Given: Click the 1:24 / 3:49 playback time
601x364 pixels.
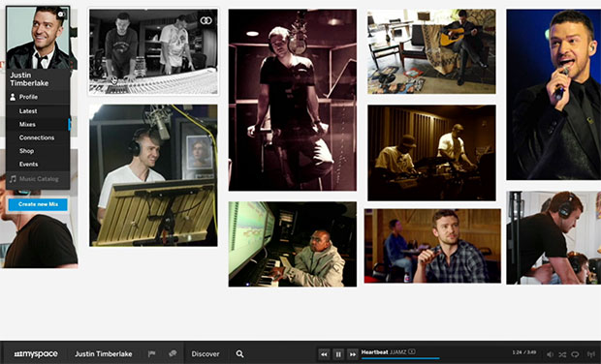Looking at the screenshot, I should (524, 352).
